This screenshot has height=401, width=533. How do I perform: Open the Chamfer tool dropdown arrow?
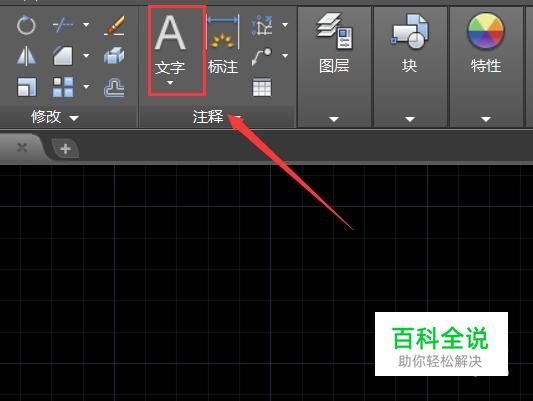coord(86,56)
